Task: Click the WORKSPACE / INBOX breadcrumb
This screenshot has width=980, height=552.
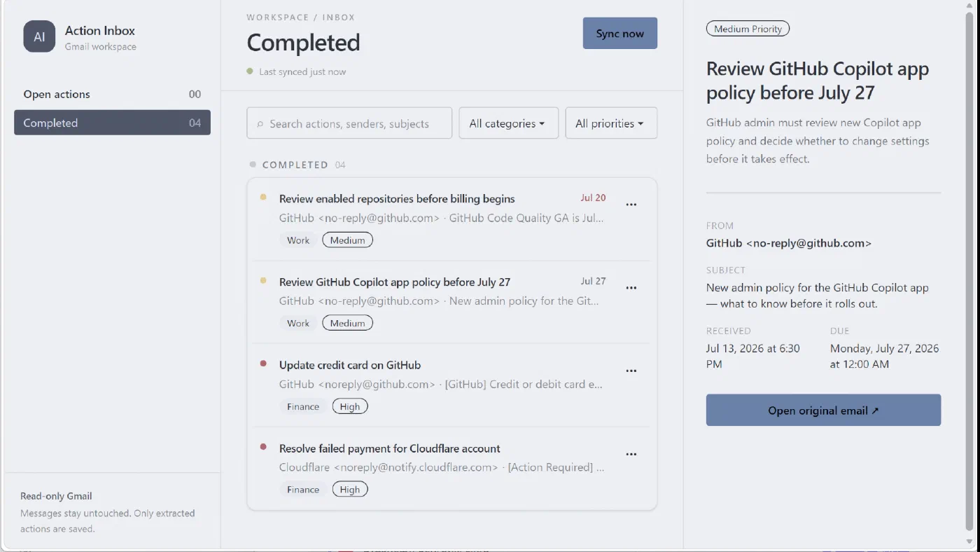Action: [300, 18]
